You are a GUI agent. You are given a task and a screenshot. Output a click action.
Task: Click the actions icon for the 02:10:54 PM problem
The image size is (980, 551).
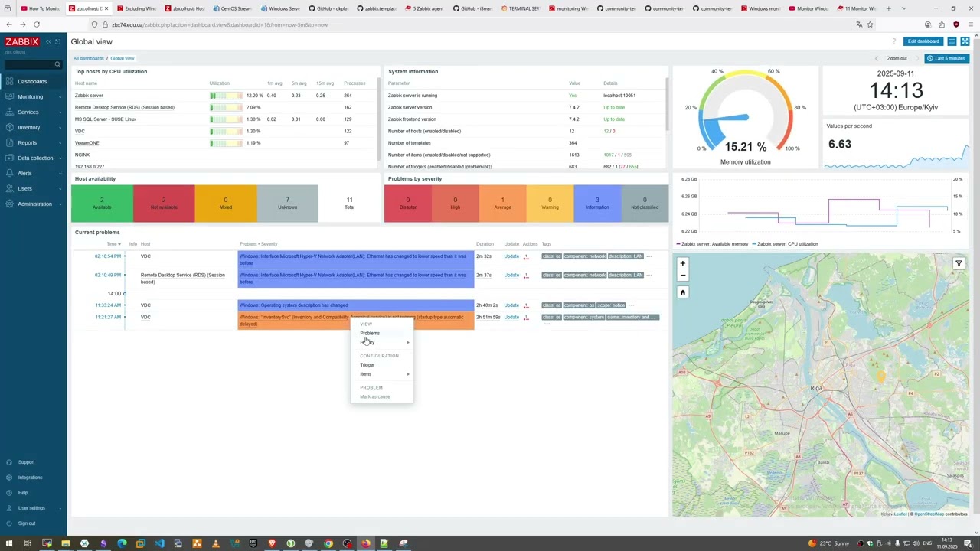tap(526, 256)
